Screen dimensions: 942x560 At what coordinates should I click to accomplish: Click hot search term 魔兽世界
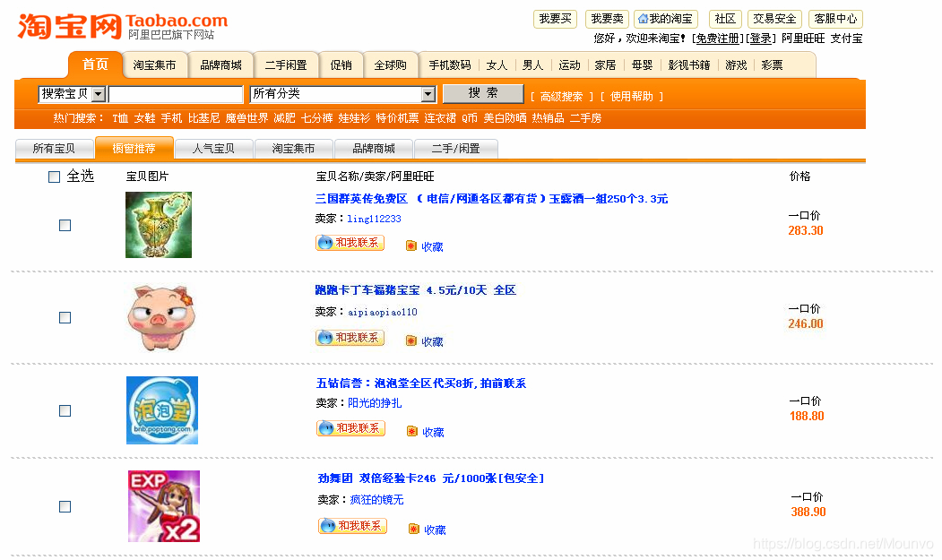(246, 118)
